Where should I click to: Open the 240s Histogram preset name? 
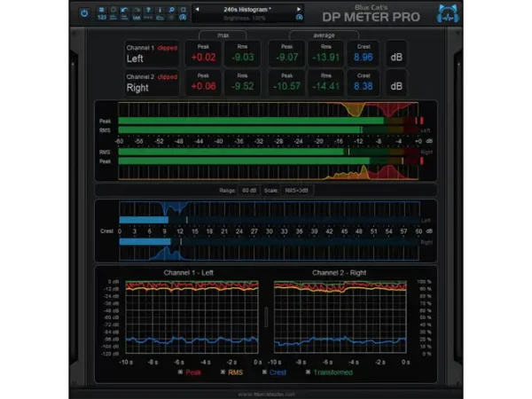point(247,10)
